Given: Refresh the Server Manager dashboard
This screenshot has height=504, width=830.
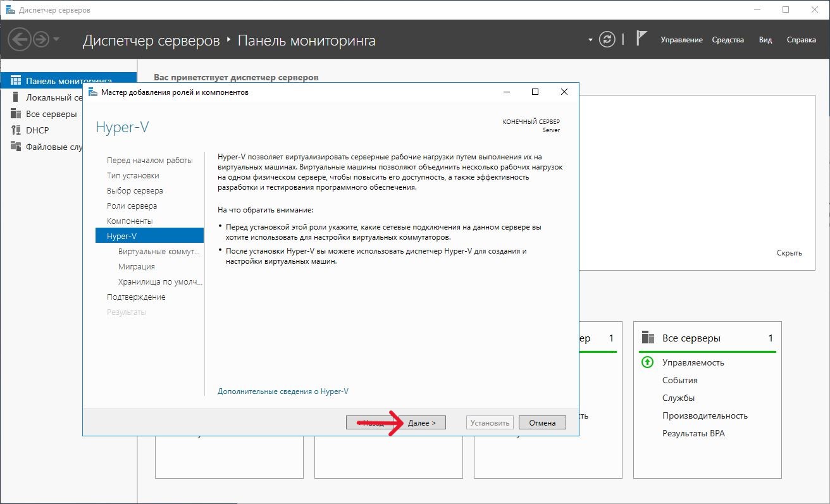Looking at the screenshot, I should [x=607, y=40].
